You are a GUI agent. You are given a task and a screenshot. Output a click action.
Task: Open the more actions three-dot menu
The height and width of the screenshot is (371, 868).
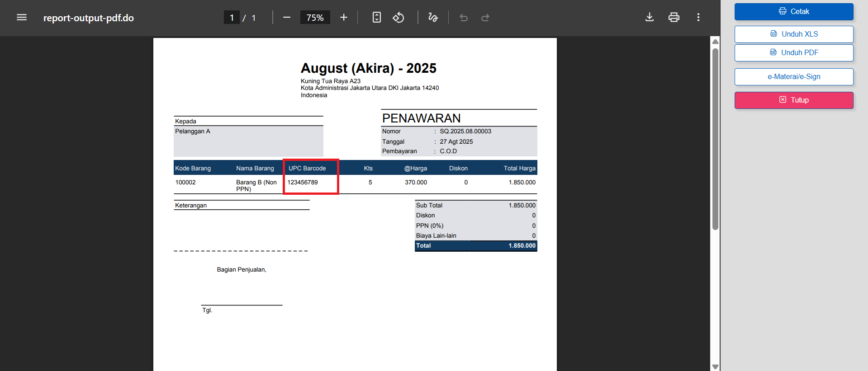(698, 18)
